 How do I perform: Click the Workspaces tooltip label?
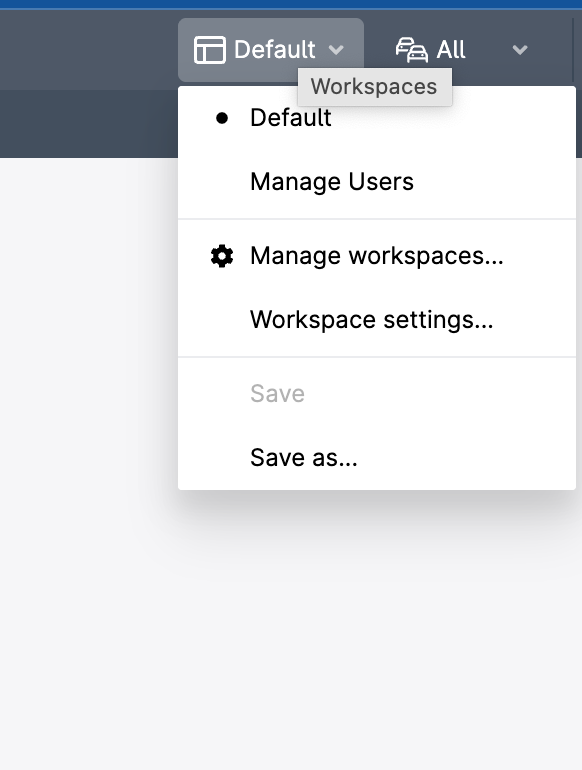click(x=374, y=87)
